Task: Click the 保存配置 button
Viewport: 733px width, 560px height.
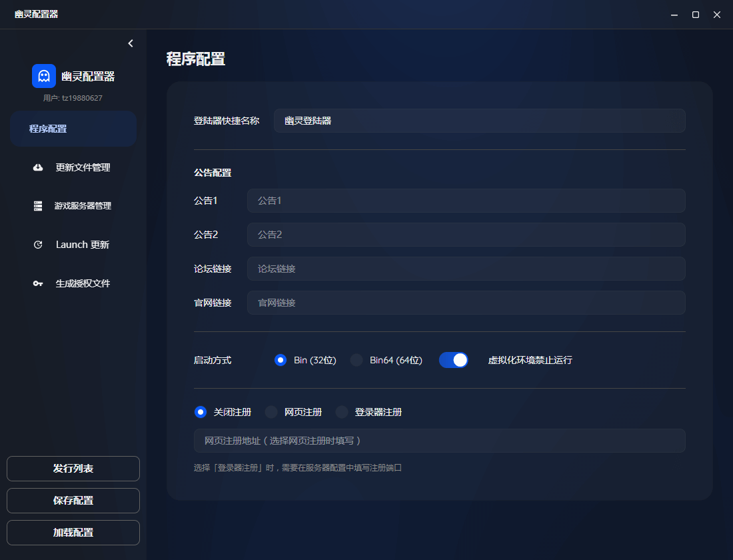Action: click(x=73, y=501)
